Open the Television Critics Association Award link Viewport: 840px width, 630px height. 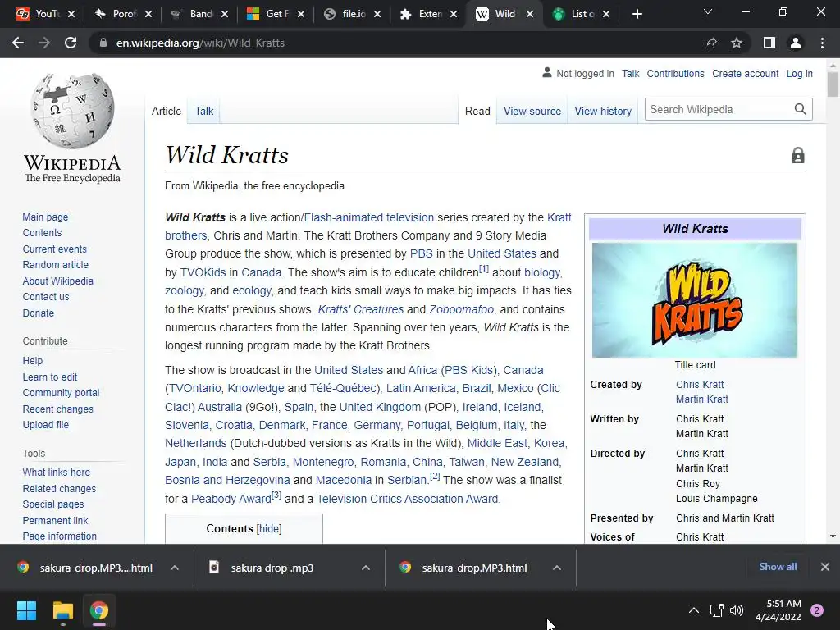coord(407,499)
